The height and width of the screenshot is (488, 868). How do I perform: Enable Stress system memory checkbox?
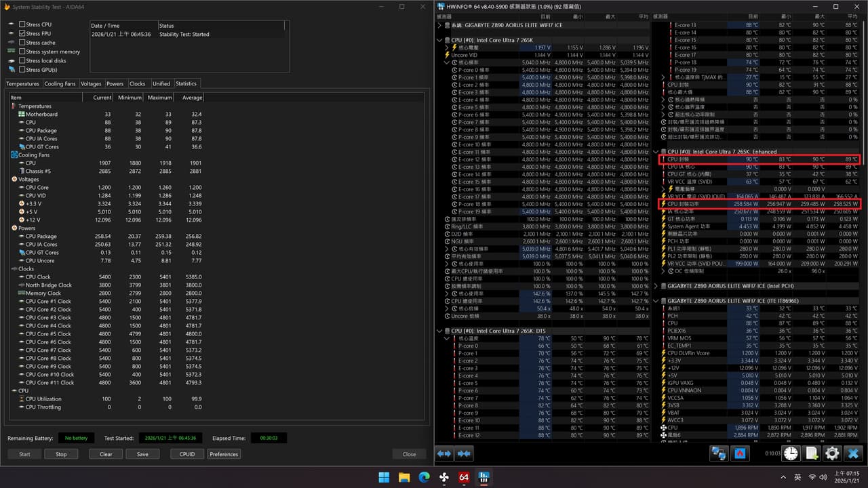coord(22,52)
